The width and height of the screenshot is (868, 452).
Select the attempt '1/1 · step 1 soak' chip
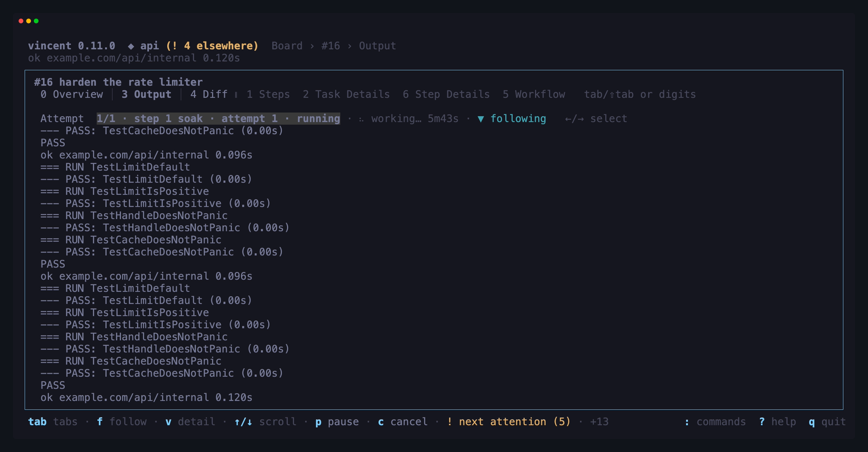coord(218,119)
